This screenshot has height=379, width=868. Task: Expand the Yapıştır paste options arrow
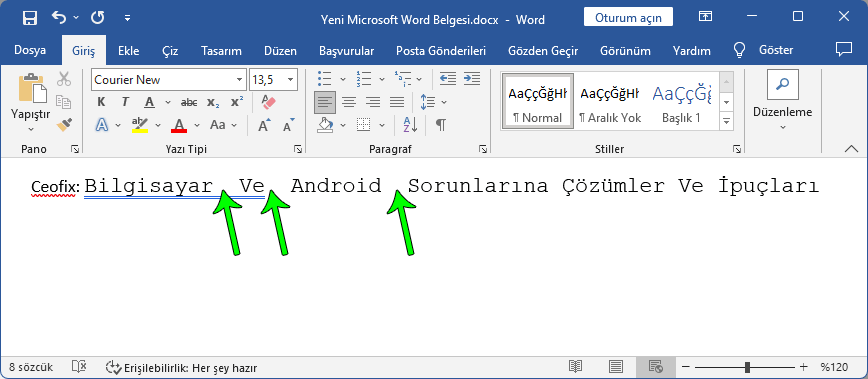pos(30,129)
